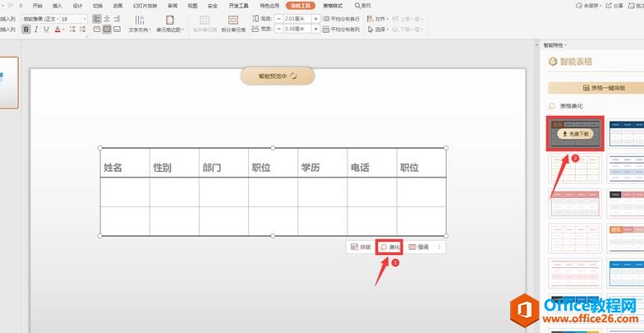
Task: Collapse the right side panel arrow
Action: click(x=536, y=44)
